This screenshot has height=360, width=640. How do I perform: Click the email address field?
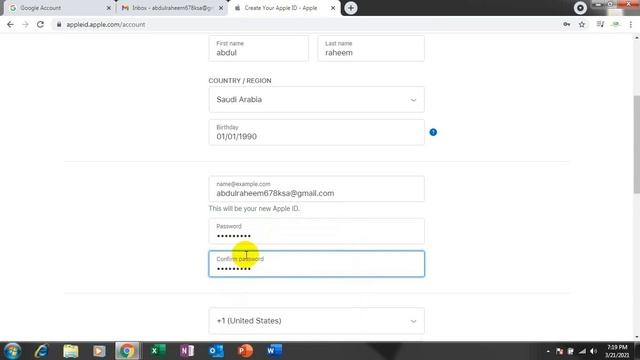pos(316,189)
